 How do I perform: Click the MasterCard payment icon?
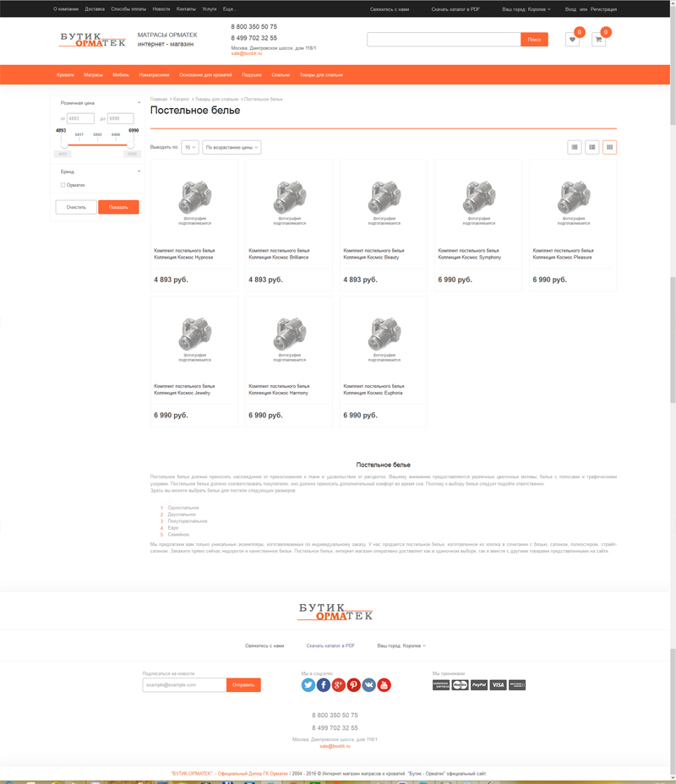click(460, 685)
